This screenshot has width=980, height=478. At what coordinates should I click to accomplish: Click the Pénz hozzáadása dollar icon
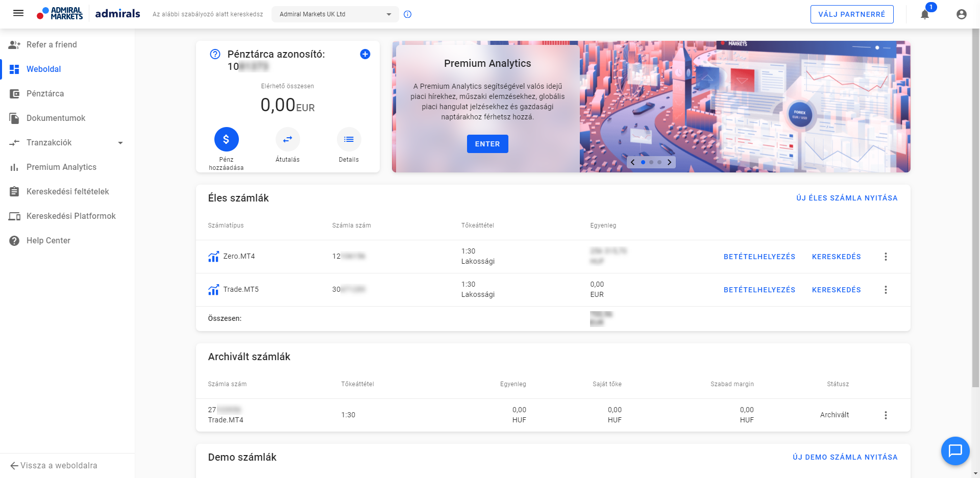(227, 139)
